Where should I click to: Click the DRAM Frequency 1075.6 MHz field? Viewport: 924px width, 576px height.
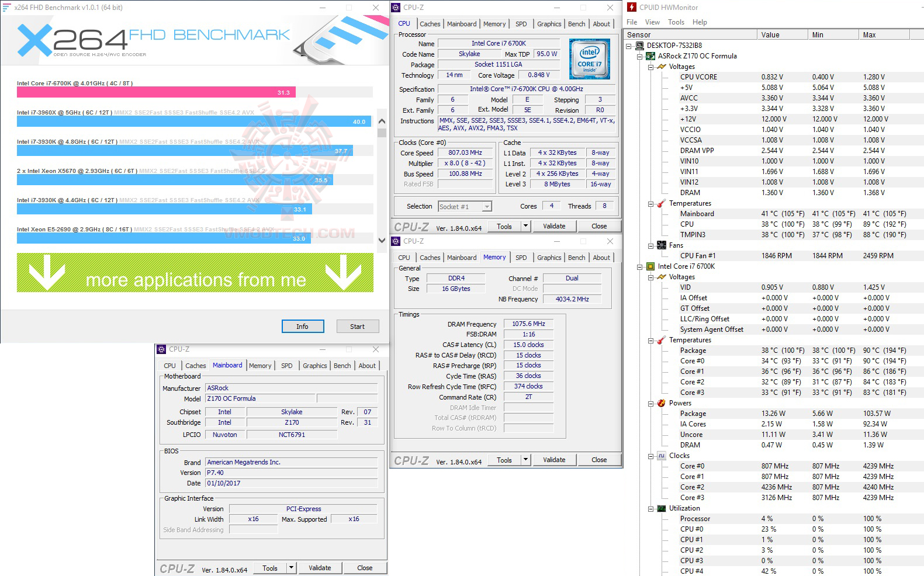[528, 324]
